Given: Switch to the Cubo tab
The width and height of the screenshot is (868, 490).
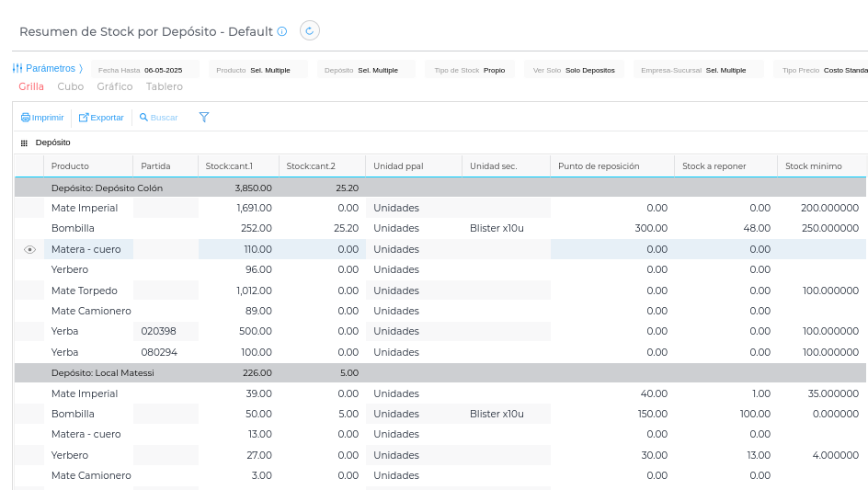Looking at the screenshot, I should (x=70, y=86).
